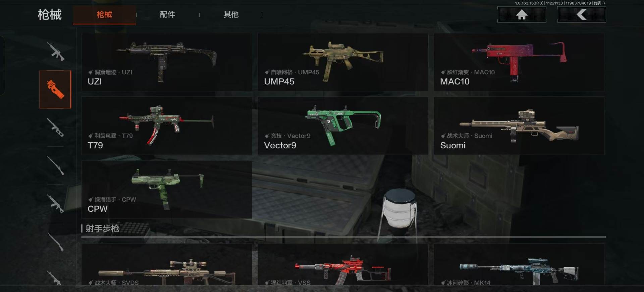The image size is (644, 292).
Task: Open the 枪械 tab
Action: tap(104, 14)
